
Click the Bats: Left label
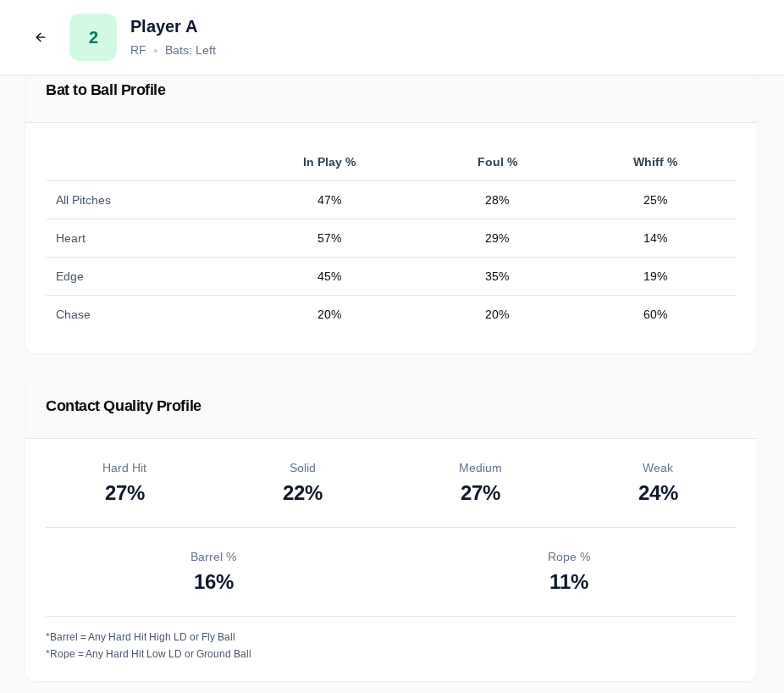point(190,51)
